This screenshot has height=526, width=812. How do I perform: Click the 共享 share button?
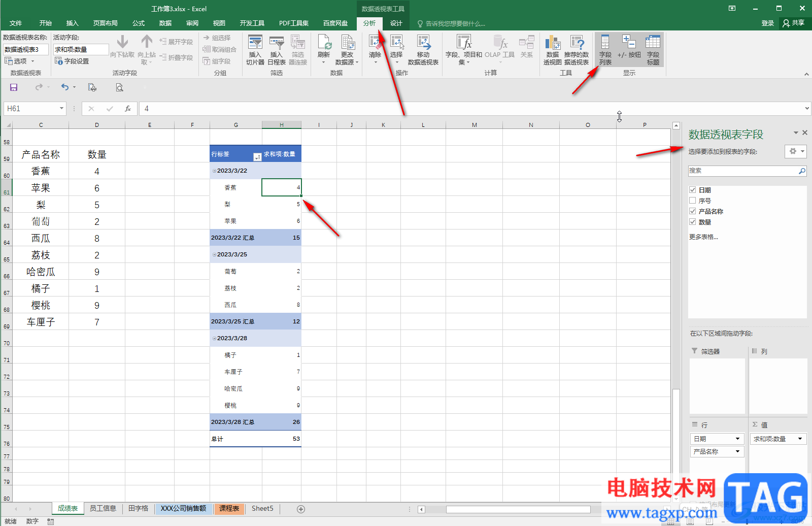pos(794,23)
